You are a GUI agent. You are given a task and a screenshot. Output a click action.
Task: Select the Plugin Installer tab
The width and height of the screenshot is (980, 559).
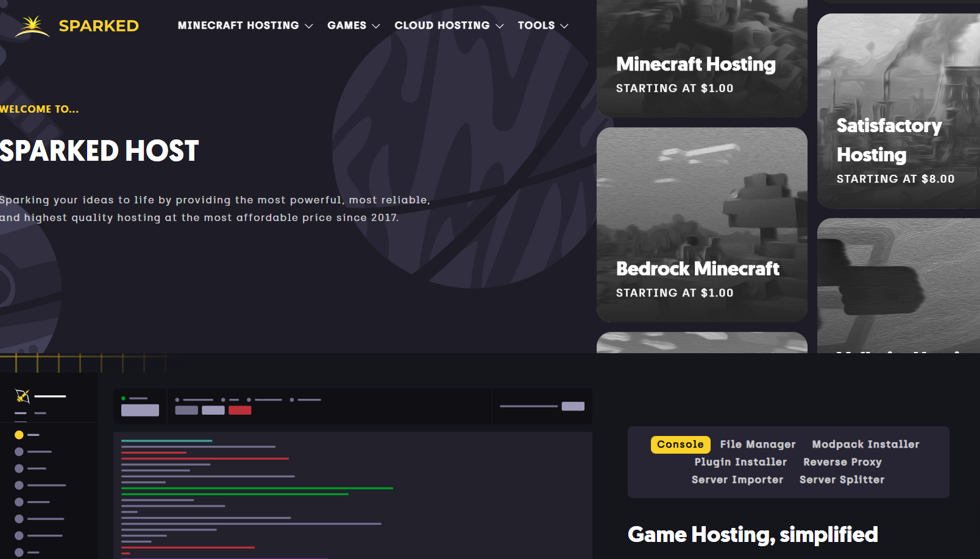click(740, 462)
